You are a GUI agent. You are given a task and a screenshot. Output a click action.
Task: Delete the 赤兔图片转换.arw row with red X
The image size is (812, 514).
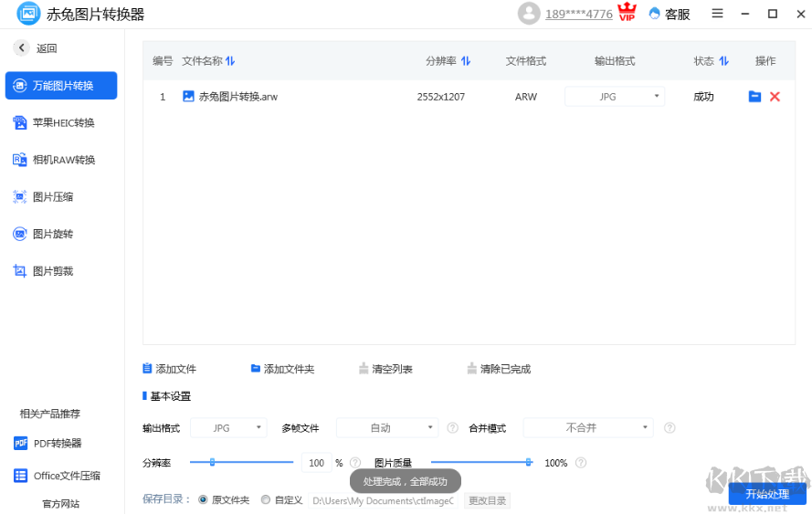(775, 97)
